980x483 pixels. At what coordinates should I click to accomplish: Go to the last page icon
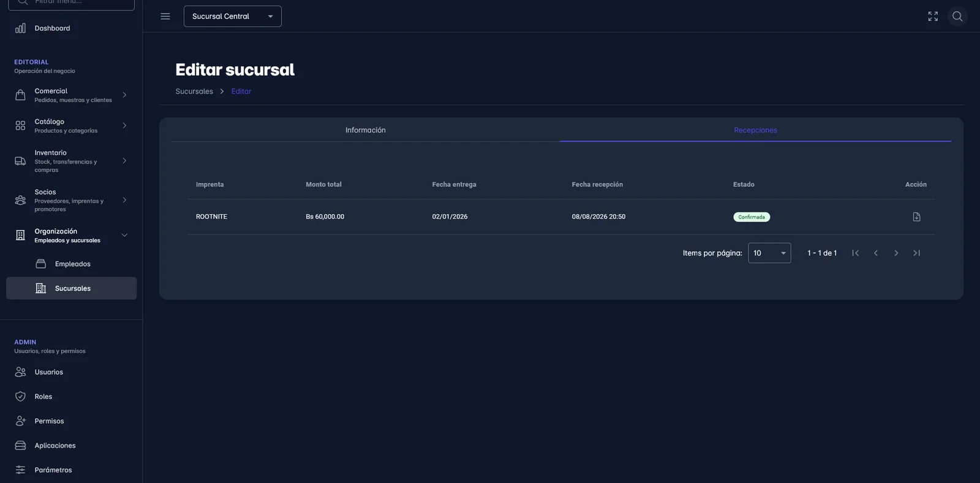[916, 253]
